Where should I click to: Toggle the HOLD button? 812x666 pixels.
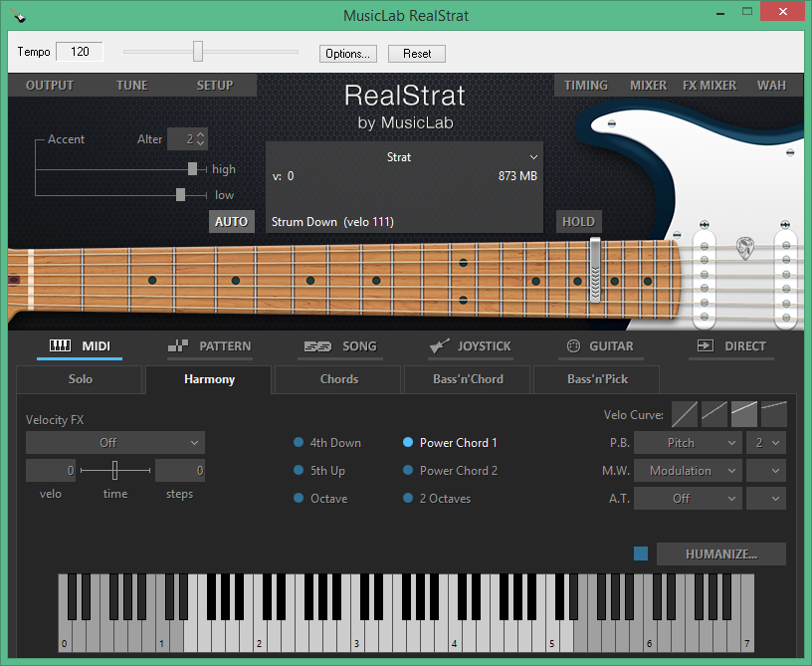578,222
